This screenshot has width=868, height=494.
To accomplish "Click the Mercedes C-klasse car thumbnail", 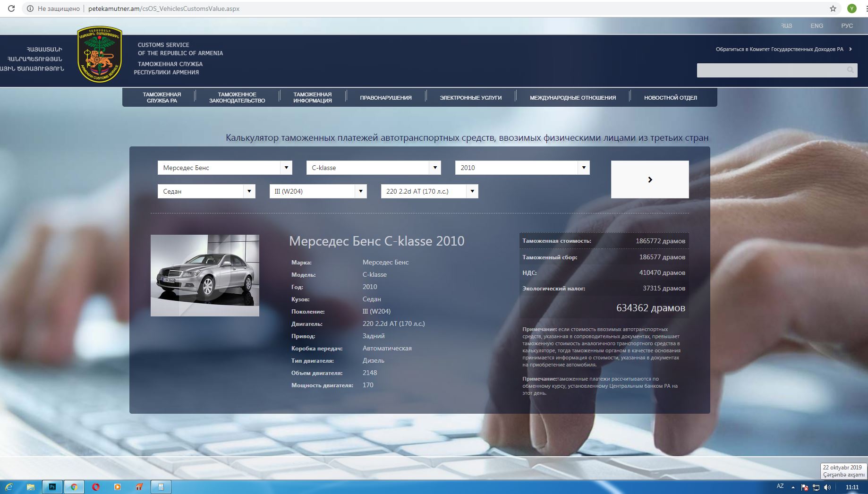I will tap(205, 275).
